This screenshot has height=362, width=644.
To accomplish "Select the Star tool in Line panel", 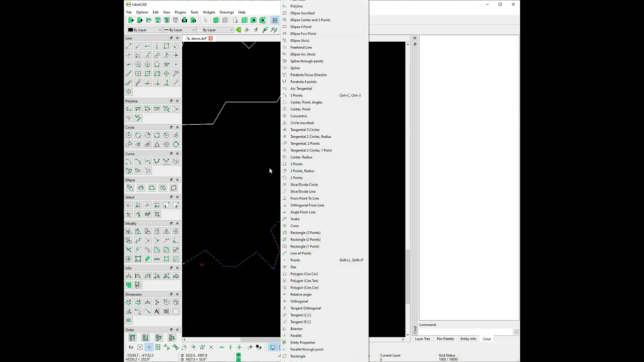I will [167, 64].
